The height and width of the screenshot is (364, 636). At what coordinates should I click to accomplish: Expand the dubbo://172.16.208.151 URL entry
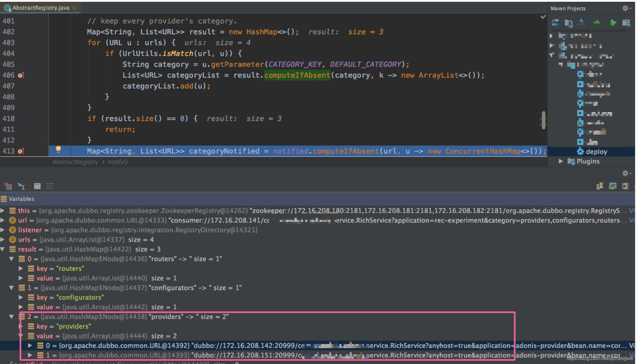pos(30,355)
